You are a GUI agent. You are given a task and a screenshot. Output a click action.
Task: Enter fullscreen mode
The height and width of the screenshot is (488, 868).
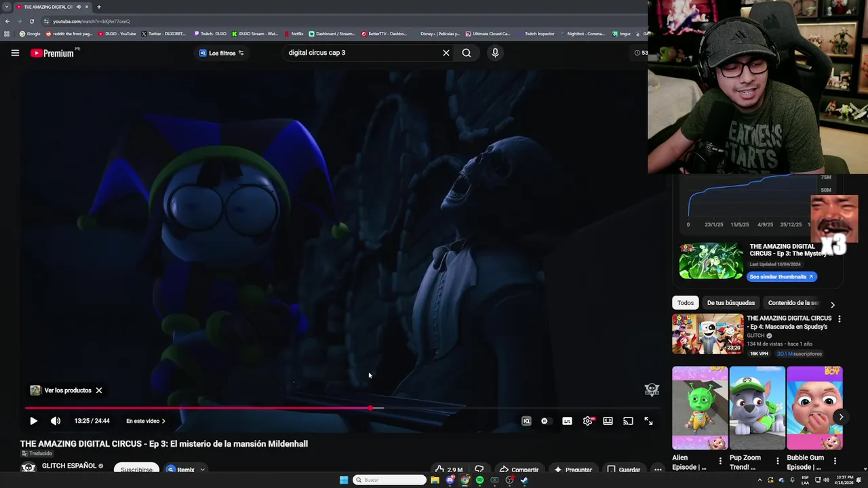tap(648, 421)
